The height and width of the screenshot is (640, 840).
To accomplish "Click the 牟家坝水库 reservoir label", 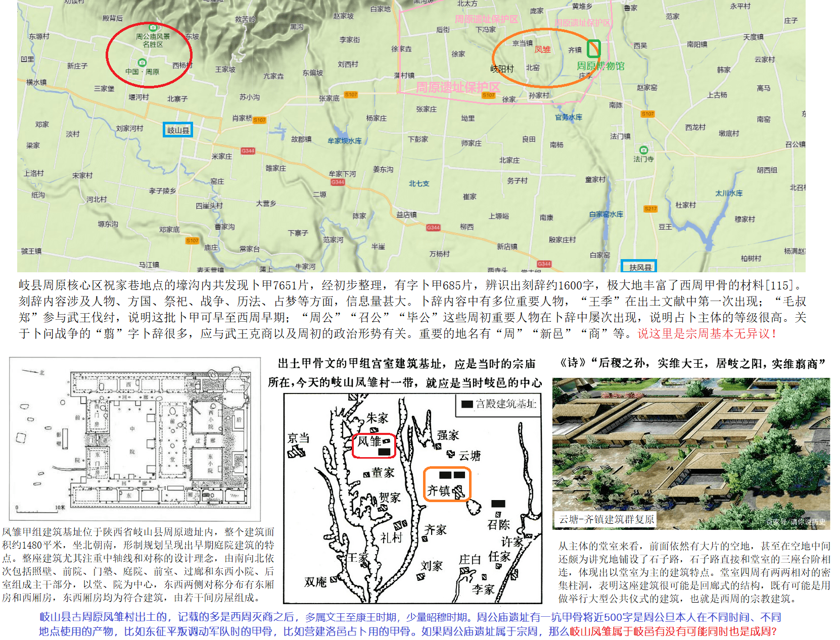I will pyautogui.click(x=345, y=141).
